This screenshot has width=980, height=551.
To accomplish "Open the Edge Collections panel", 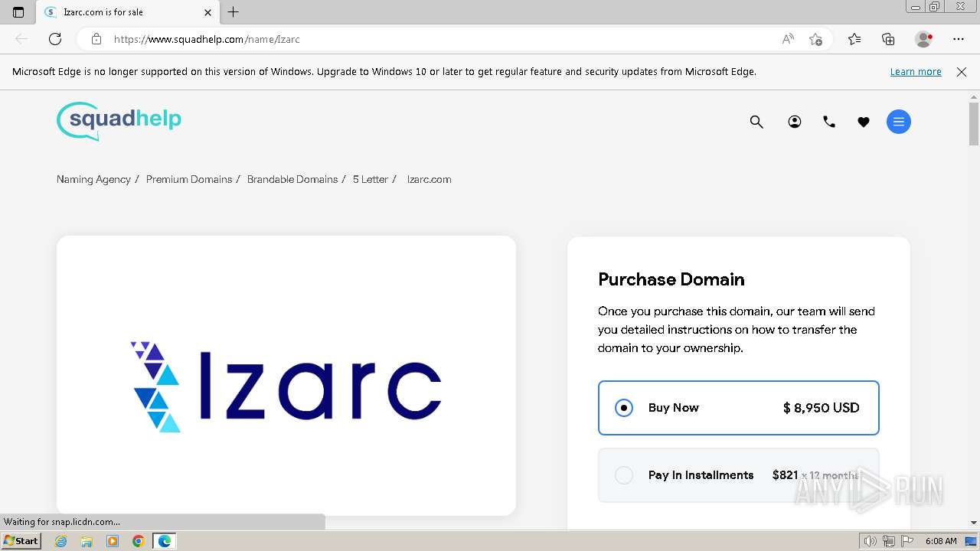I will pyautogui.click(x=888, y=39).
